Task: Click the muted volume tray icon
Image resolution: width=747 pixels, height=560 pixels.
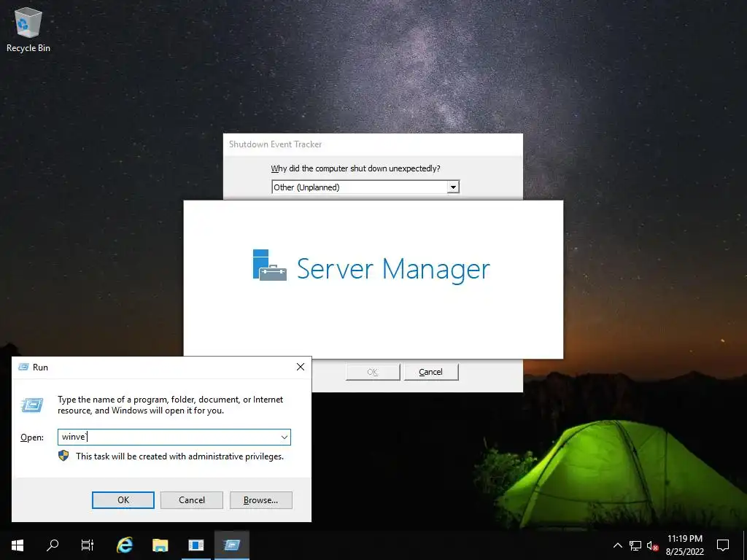Action: tap(652, 545)
